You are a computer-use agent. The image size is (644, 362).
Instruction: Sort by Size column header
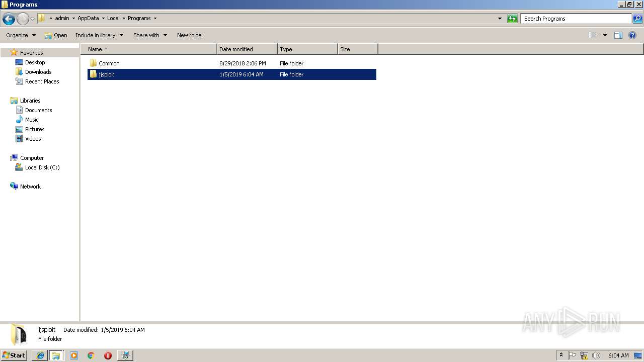coord(358,49)
